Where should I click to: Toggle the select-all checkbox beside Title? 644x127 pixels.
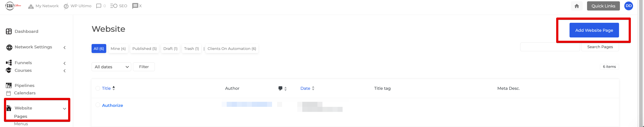(98, 88)
